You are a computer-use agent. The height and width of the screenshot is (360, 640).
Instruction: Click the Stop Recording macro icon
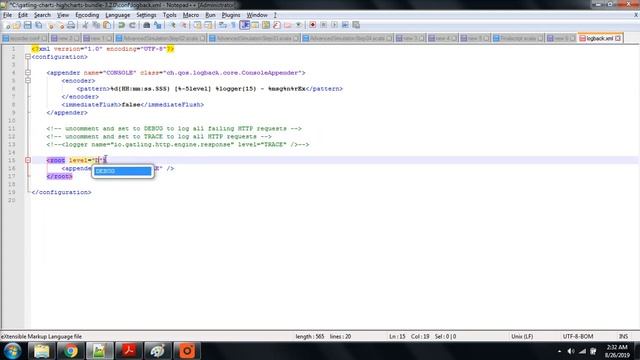pyautogui.click(x=323, y=25)
